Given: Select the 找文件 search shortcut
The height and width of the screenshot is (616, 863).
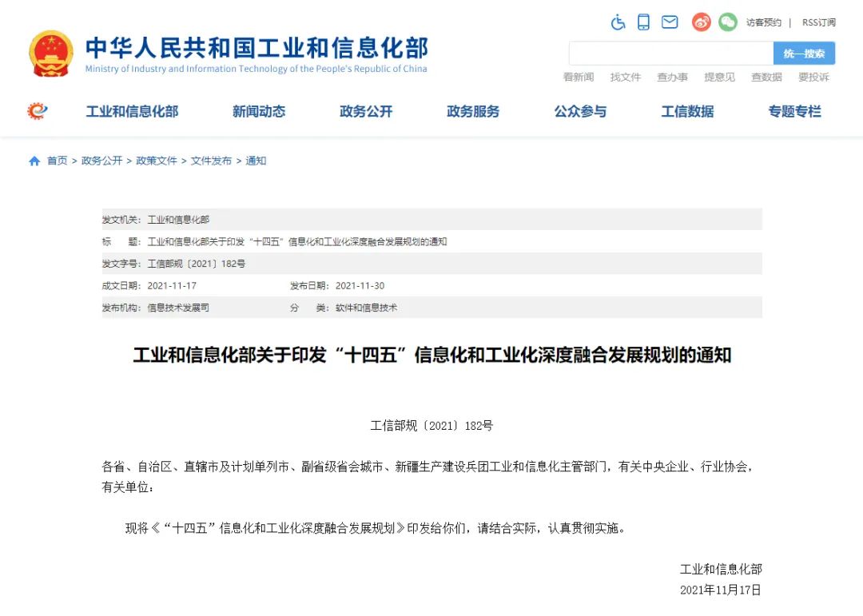Looking at the screenshot, I should [626, 77].
